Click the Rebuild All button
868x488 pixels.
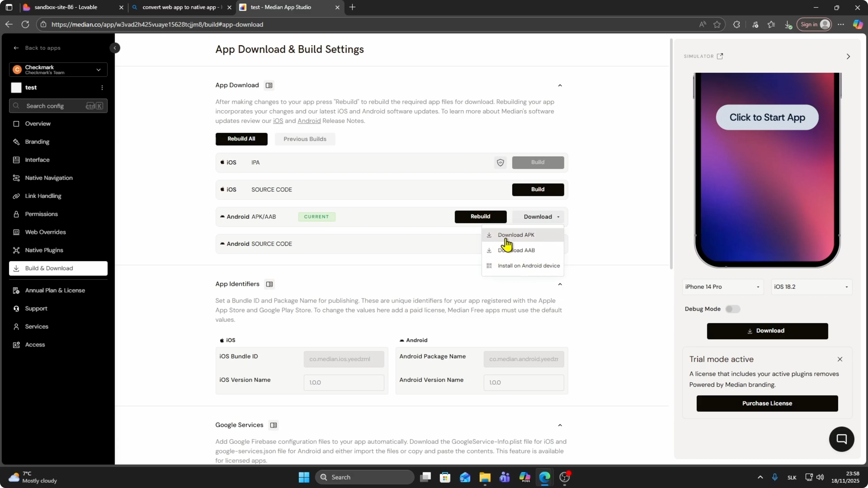(241, 139)
